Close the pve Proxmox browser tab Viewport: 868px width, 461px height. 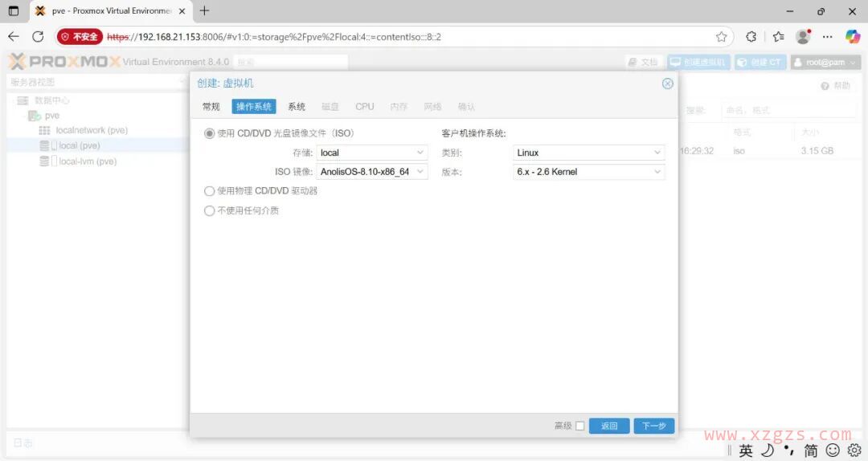coord(182,10)
